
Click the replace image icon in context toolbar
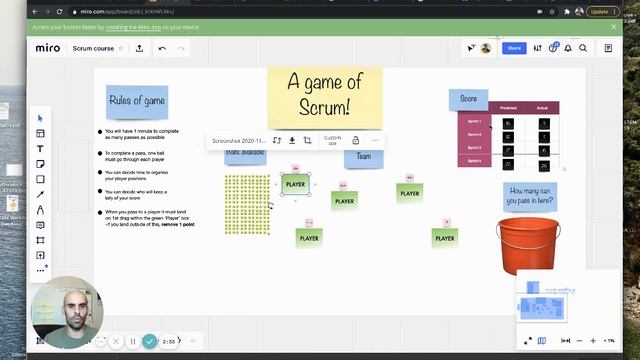click(277, 140)
